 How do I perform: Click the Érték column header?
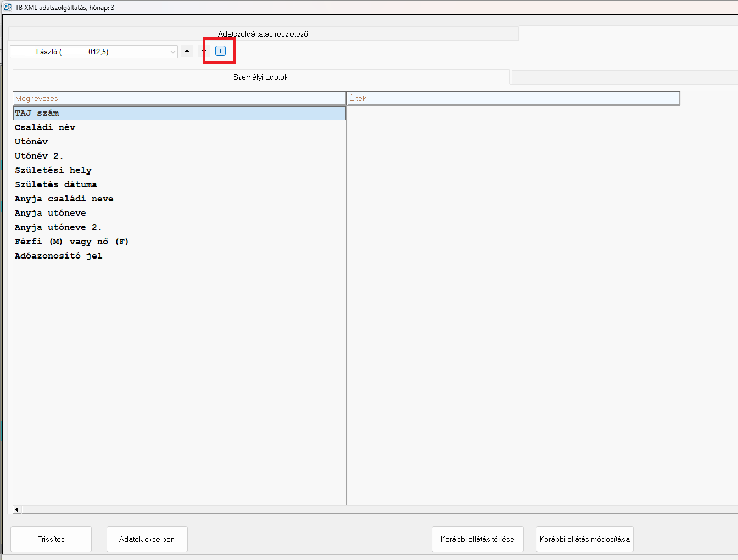pyautogui.click(x=513, y=98)
